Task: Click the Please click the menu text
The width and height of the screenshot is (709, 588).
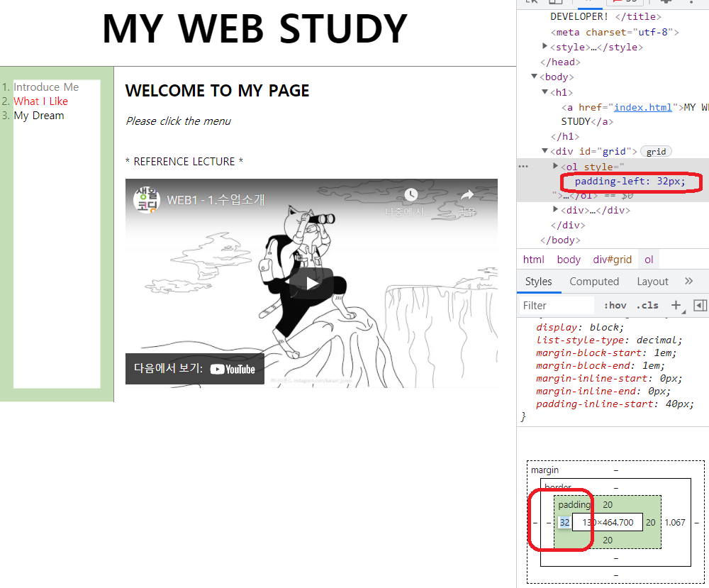Action: [x=179, y=121]
